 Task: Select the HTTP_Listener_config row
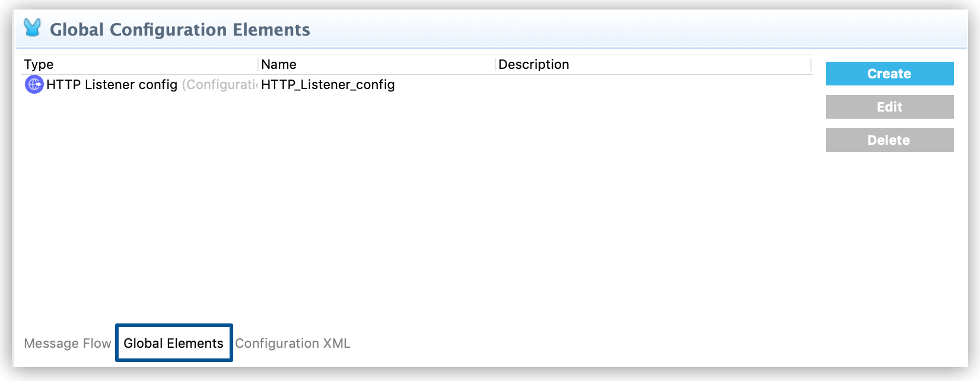click(x=415, y=85)
